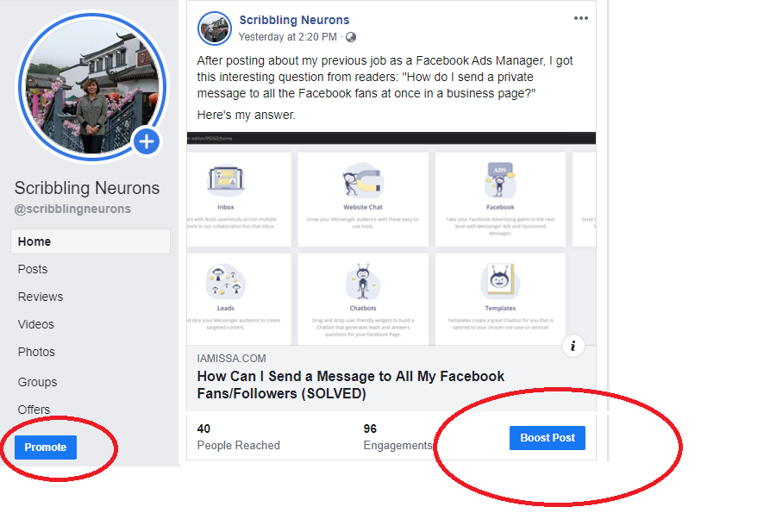Go to Reviews in the sidebar

click(x=41, y=297)
